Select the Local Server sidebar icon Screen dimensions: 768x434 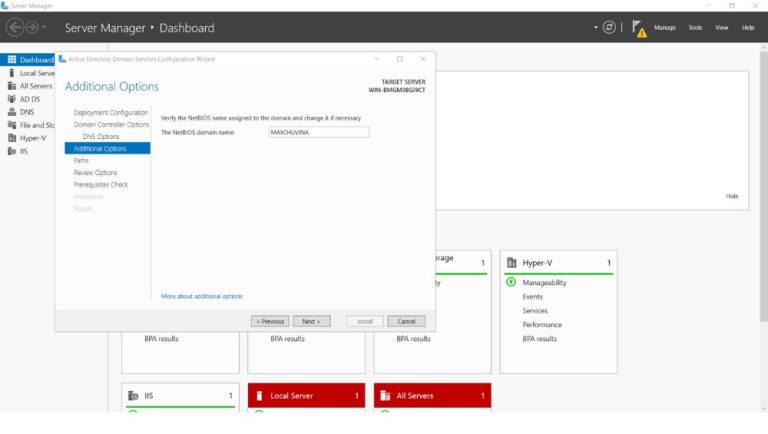pos(12,73)
